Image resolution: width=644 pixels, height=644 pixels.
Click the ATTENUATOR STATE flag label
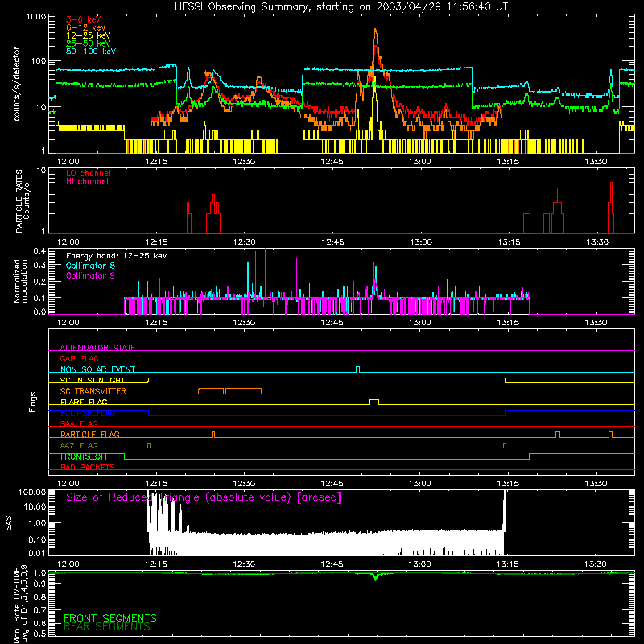(x=97, y=348)
